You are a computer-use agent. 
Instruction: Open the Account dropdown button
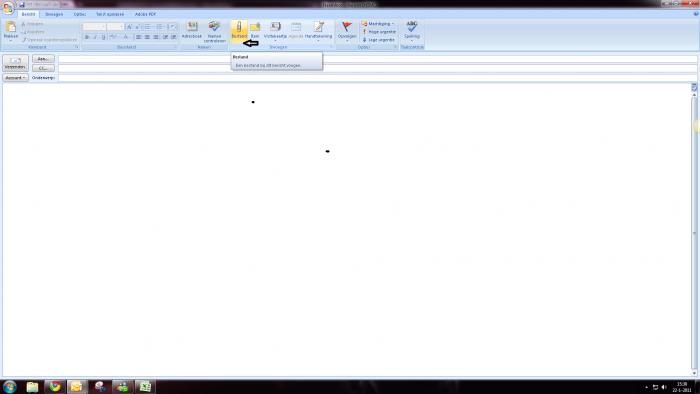[x=16, y=78]
